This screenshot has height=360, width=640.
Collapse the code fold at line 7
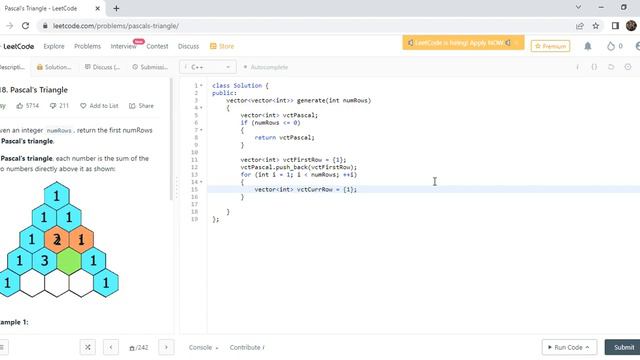[201, 130]
